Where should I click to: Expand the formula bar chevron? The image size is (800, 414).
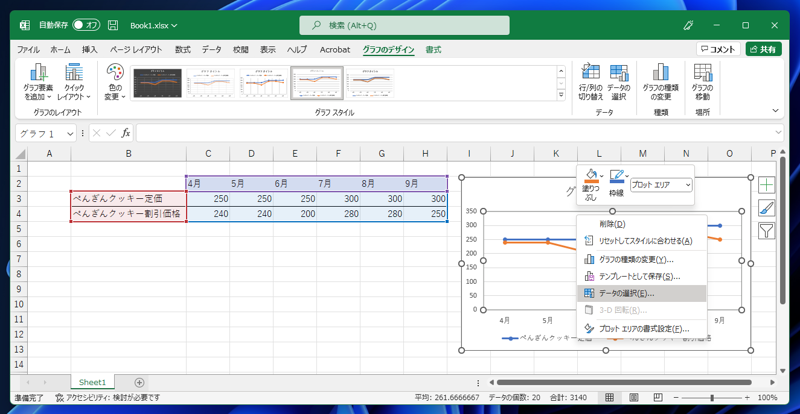779,133
